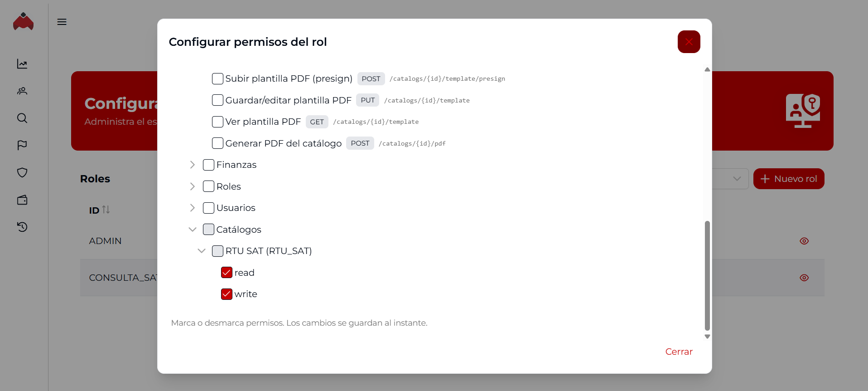Image resolution: width=868 pixels, height=391 pixels.
Task: Open the search icon in the sidebar
Action: click(x=22, y=118)
